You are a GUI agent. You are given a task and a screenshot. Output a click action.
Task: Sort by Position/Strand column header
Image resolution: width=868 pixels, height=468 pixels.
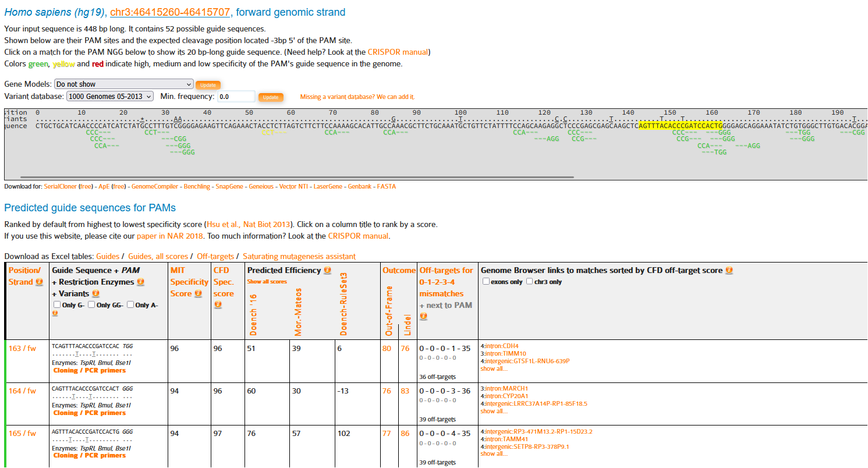tap(25, 276)
